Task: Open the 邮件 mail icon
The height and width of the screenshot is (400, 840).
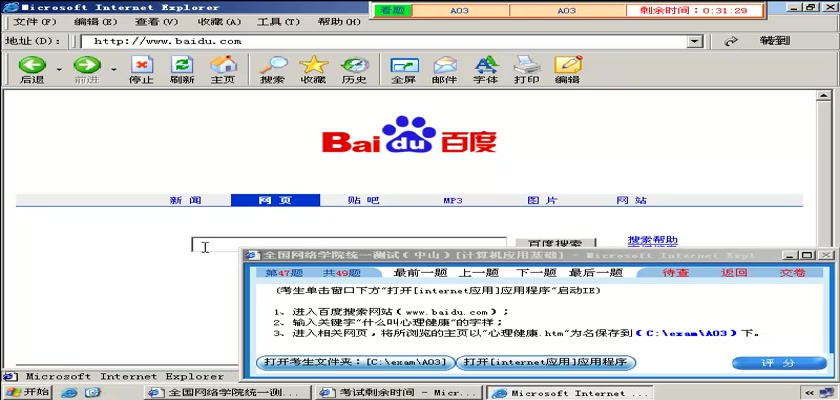Action: 445,70
